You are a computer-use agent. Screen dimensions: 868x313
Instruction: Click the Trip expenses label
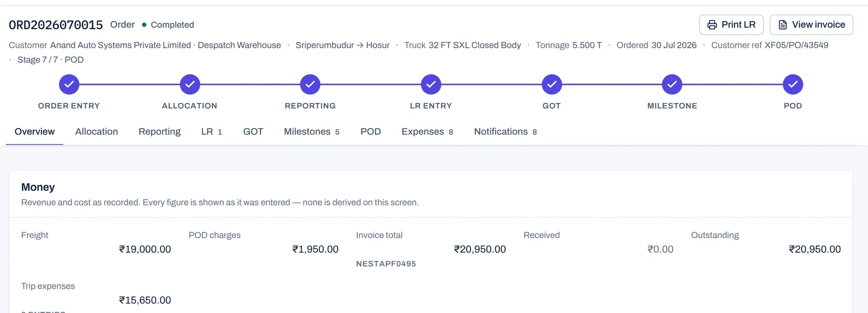[48, 286]
